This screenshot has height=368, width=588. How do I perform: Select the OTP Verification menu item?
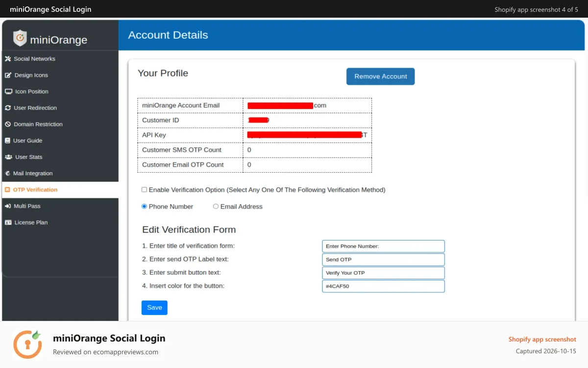[60, 190]
